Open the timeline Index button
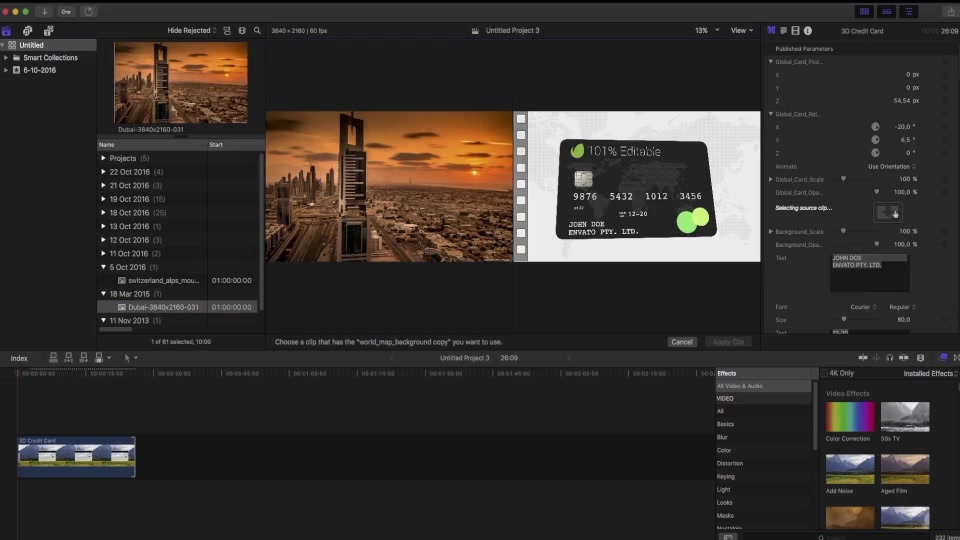The image size is (960, 540). click(19, 358)
